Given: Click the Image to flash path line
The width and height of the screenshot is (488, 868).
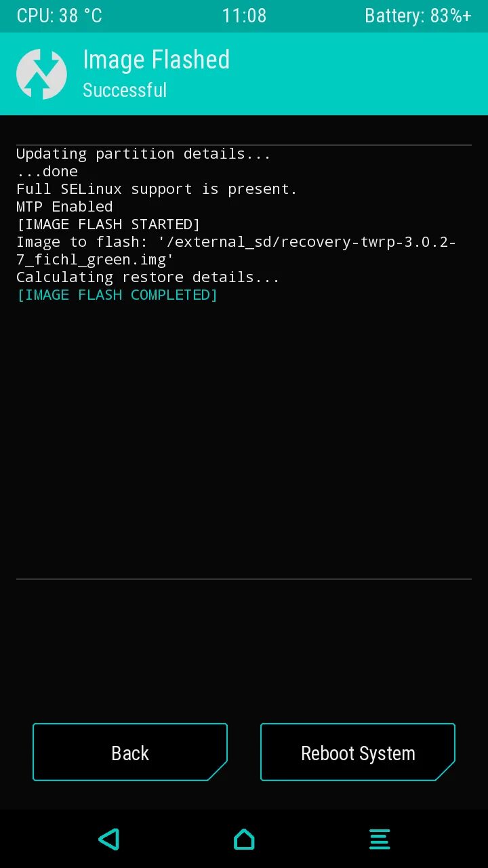Looking at the screenshot, I should 236,251.
